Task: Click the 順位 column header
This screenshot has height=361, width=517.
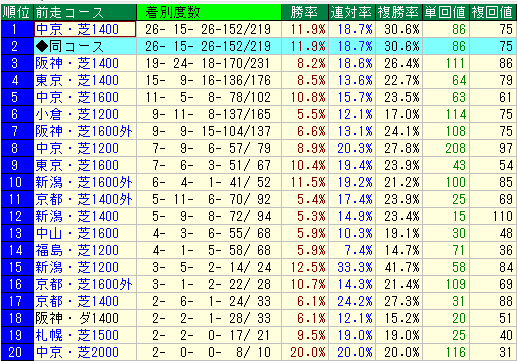Action: 17,12
